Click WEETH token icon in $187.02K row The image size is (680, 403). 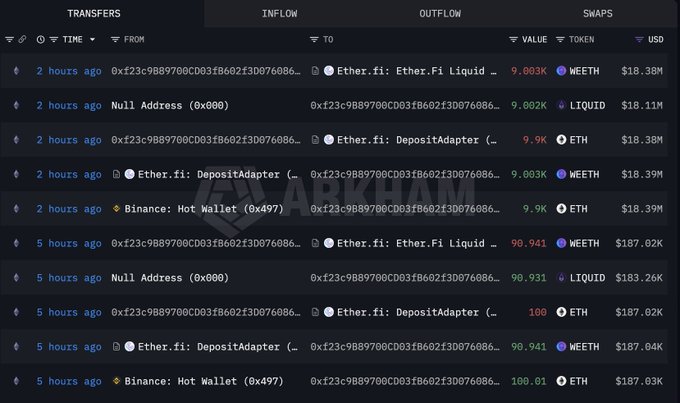(x=561, y=243)
